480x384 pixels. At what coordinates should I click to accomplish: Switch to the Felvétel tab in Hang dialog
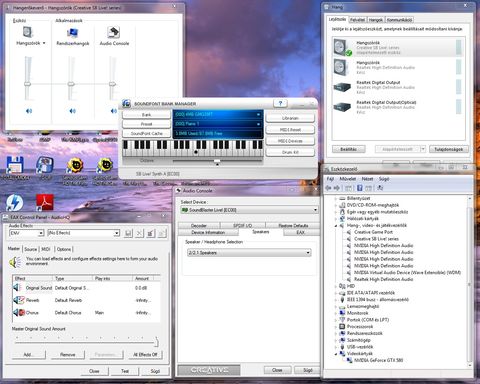[357, 20]
